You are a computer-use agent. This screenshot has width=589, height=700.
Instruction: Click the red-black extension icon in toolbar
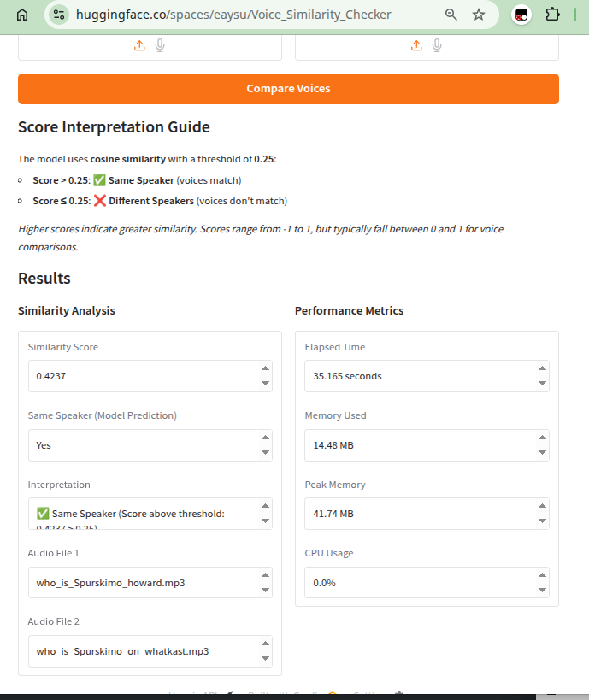[x=521, y=15]
